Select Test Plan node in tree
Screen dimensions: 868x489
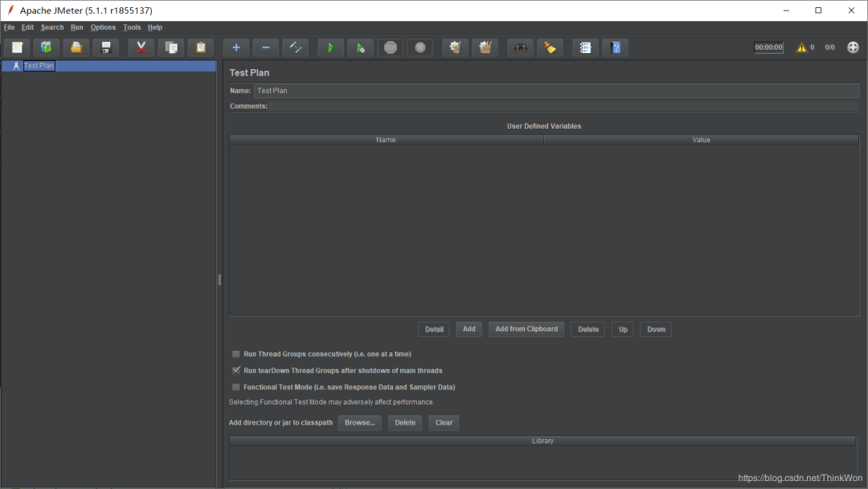click(x=39, y=65)
